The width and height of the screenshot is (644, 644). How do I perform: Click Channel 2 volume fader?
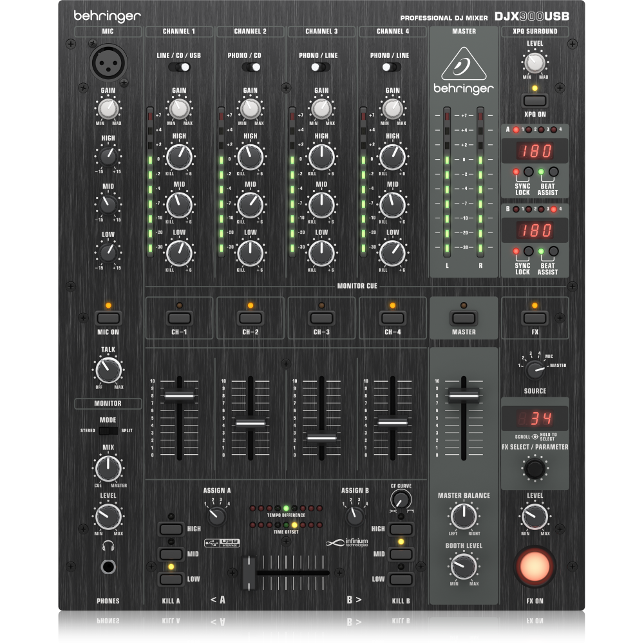click(251, 423)
